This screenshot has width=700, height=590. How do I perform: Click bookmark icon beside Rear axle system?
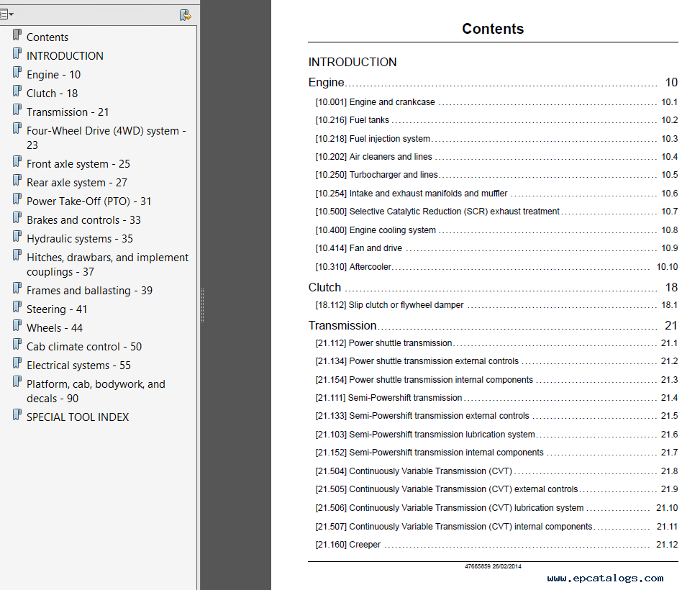pos(17,181)
